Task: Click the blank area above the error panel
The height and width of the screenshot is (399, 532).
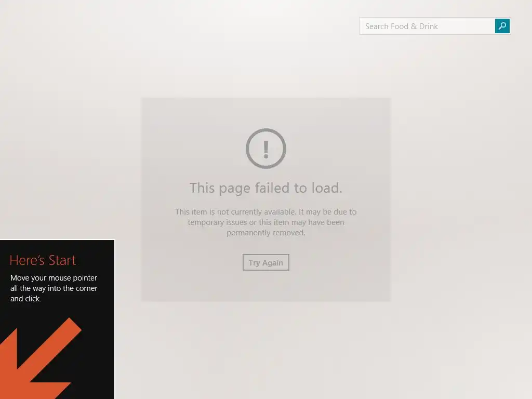Action: 266,68
